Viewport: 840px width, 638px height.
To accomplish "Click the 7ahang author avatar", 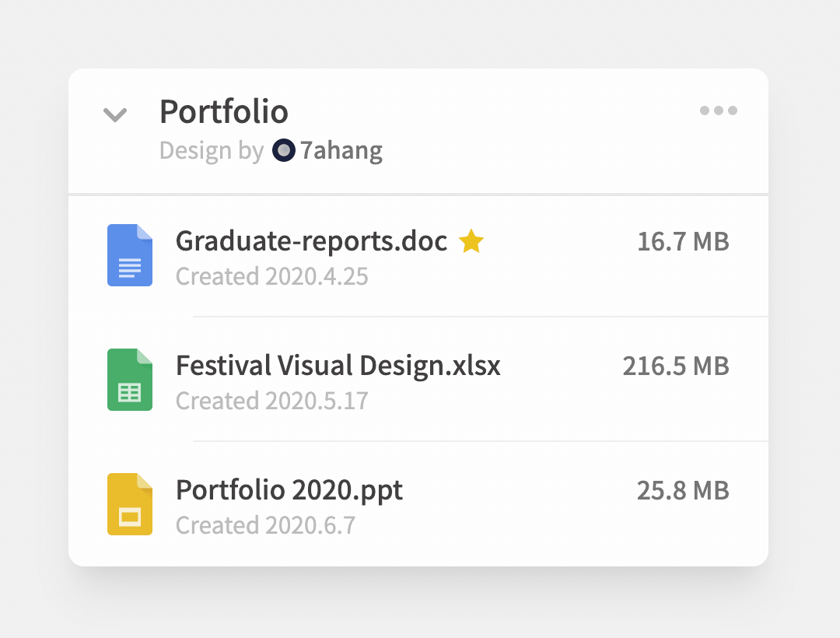I will click(284, 150).
